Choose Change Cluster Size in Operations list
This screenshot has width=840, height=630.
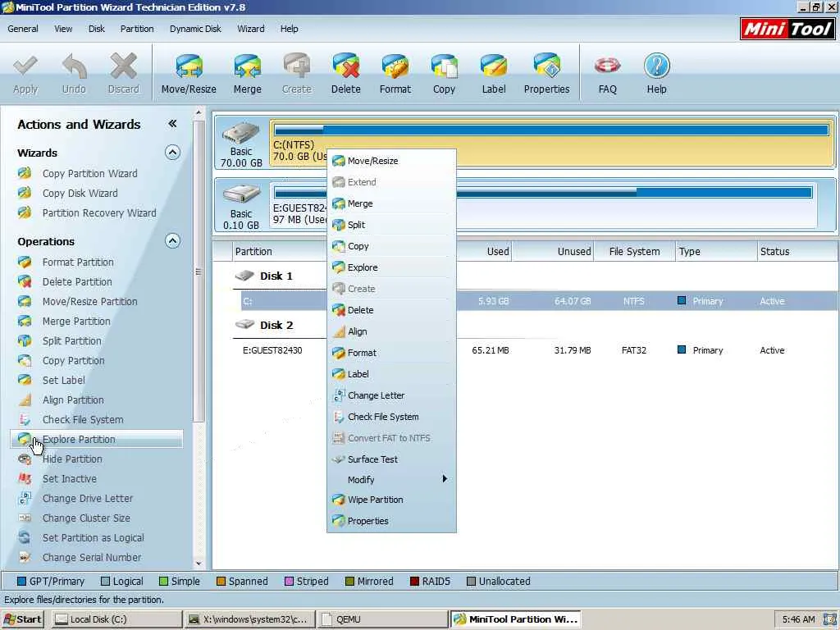click(x=86, y=518)
